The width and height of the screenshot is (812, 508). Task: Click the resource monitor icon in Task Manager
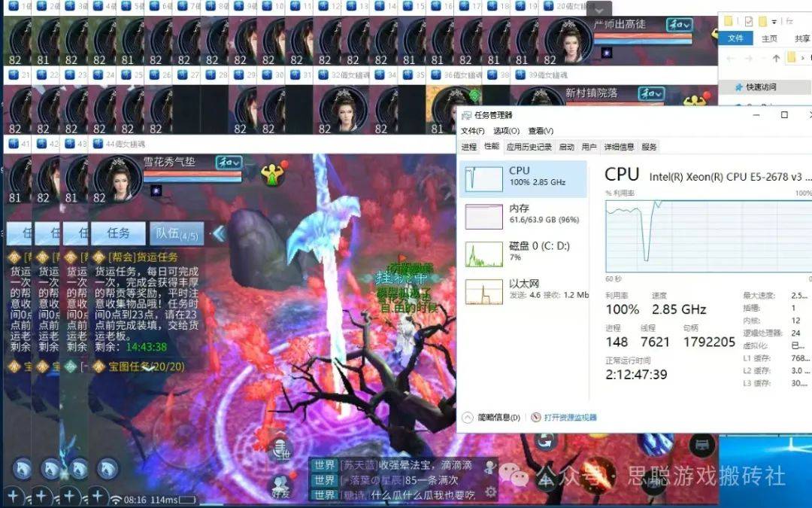click(536, 417)
